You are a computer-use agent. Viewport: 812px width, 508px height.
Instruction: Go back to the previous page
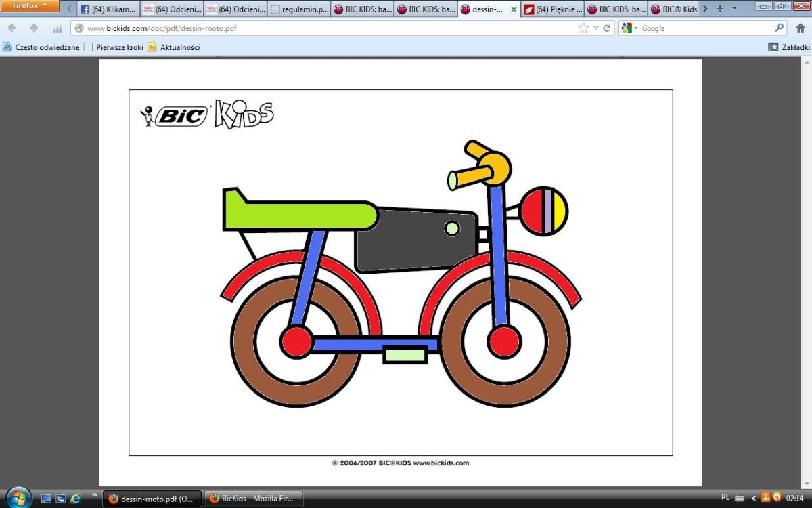point(12,28)
